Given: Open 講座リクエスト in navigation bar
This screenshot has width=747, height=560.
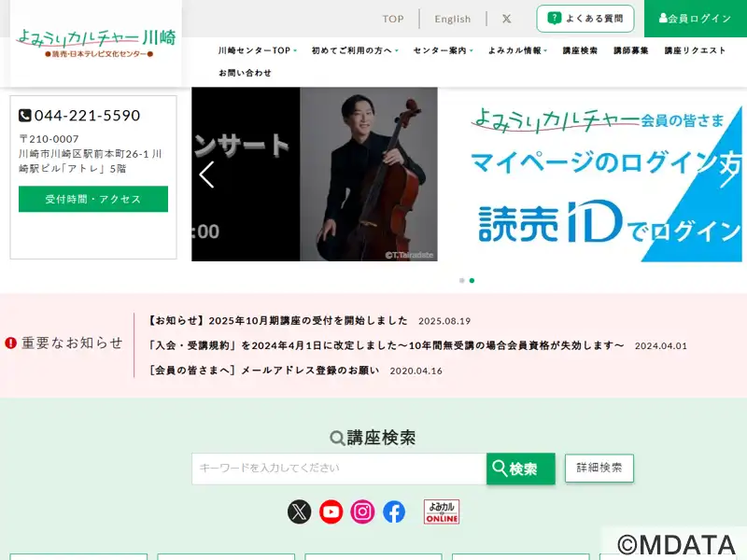Looking at the screenshot, I should click(695, 50).
